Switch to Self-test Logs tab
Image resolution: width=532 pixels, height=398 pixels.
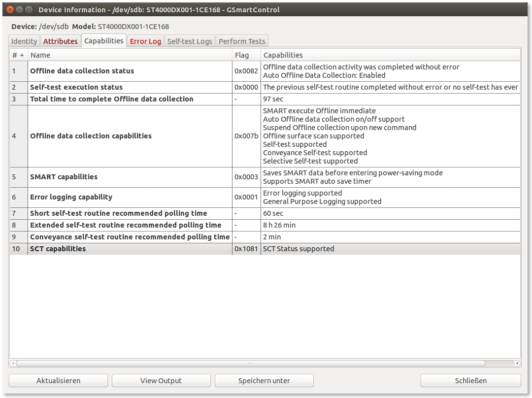[190, 41]
